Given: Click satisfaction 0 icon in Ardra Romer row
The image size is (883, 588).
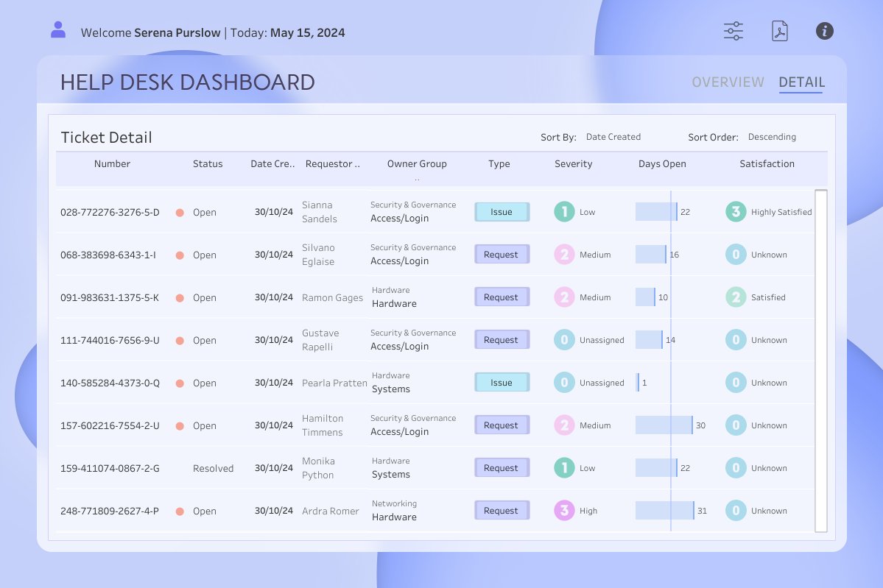Looking at the screenshot, I should [736, 511].
